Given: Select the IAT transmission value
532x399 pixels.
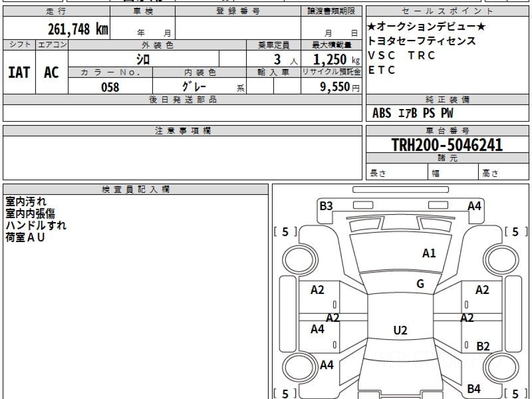Looking at the screenshot, I should tap(19, 72).
